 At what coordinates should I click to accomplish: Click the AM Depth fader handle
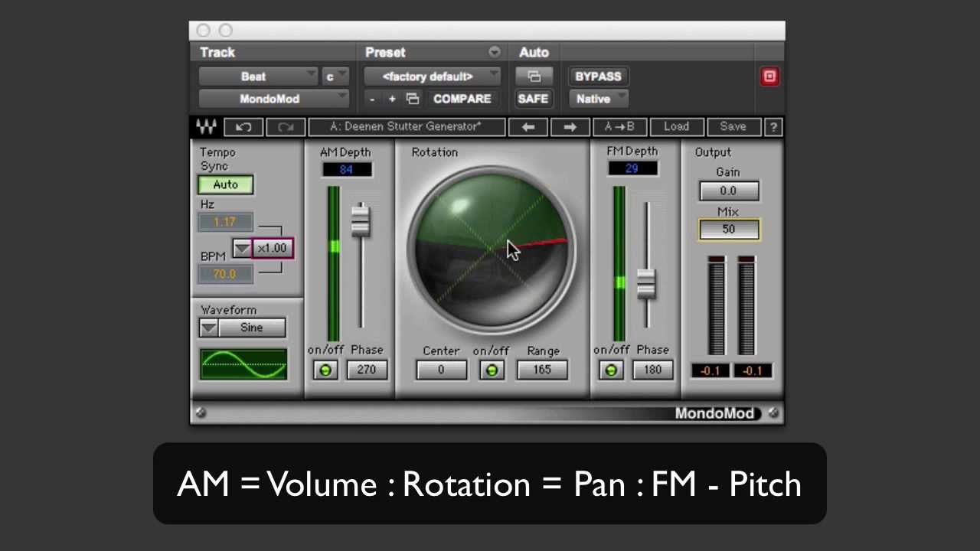360,220
